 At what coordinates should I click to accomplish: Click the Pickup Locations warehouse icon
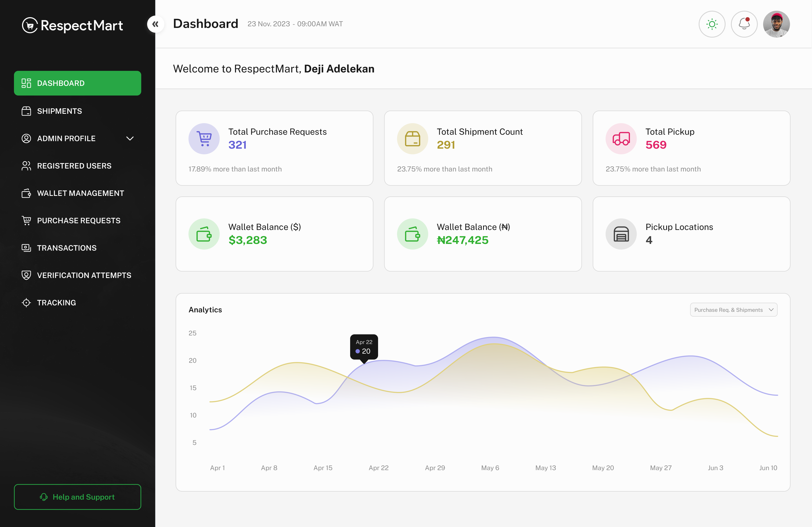pyautogui.click(x=621, y=234)
